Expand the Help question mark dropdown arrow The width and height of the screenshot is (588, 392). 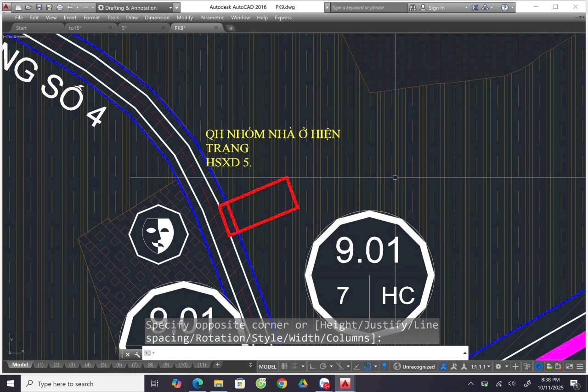[512, 7]
